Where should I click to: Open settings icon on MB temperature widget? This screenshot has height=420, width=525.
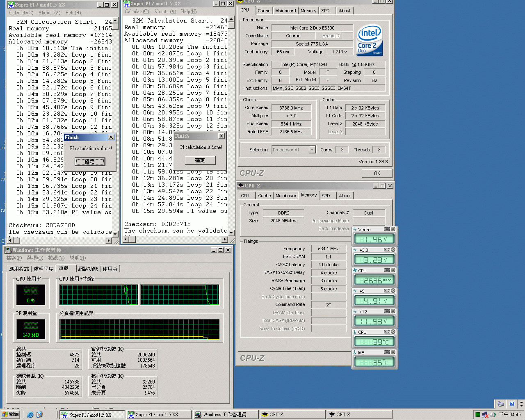coord(387,352)
